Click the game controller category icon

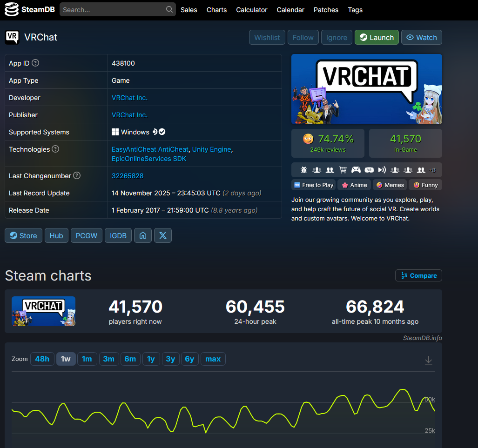pos(356,170)
